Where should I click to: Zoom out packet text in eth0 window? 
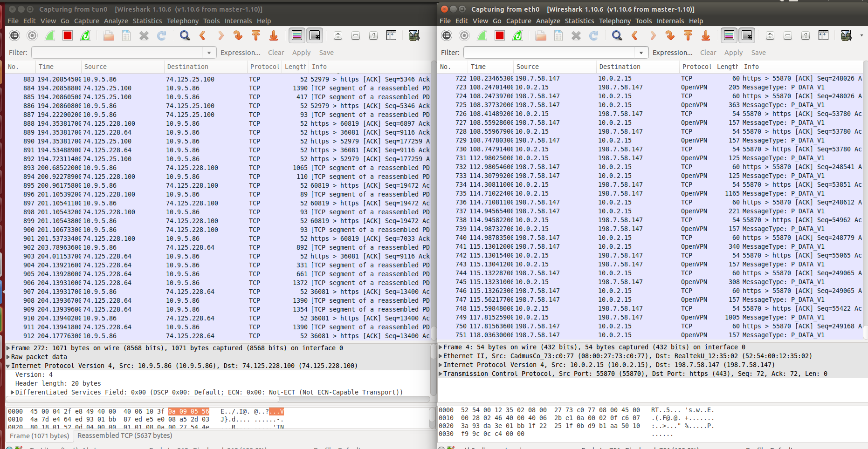tap(788, 35)
